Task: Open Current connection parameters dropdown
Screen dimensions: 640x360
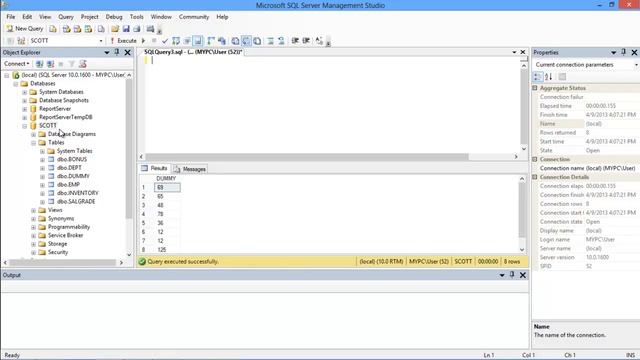Action: (x=636, y=65)
